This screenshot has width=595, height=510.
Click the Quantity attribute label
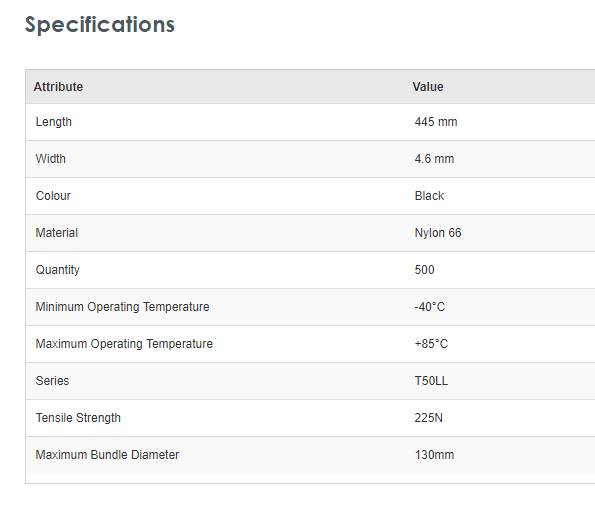click(57, 270)
